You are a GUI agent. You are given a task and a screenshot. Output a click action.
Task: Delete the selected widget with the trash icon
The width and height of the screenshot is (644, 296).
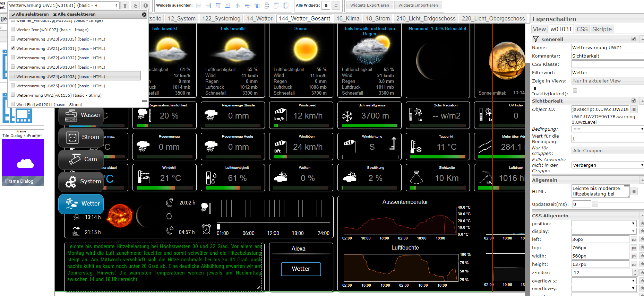pyautogui.click(x=125, y=6)
